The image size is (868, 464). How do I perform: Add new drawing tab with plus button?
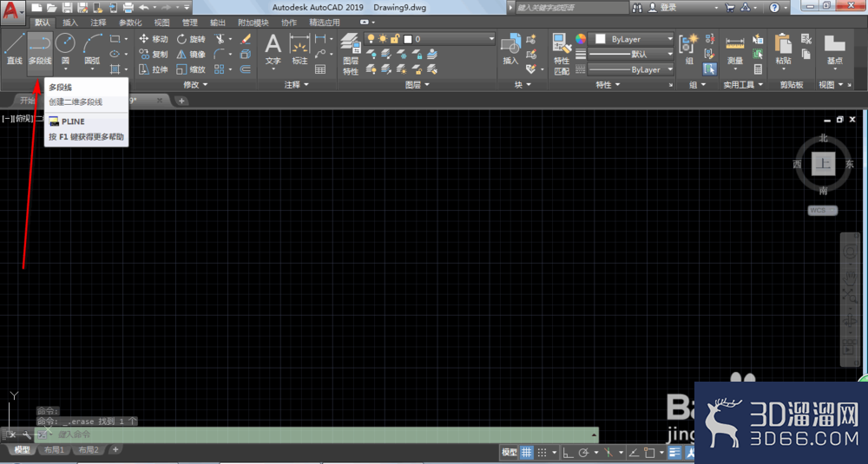pyautogui.click(x=181, y=101)
